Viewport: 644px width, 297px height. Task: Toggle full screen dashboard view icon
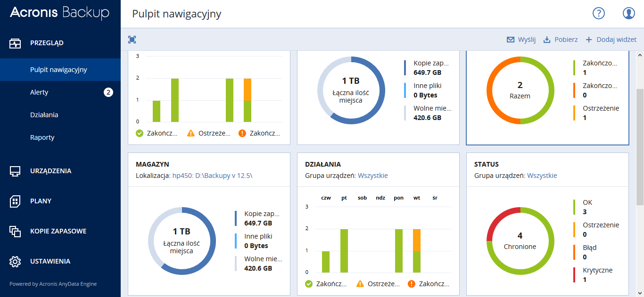click(x=132, y=40)
